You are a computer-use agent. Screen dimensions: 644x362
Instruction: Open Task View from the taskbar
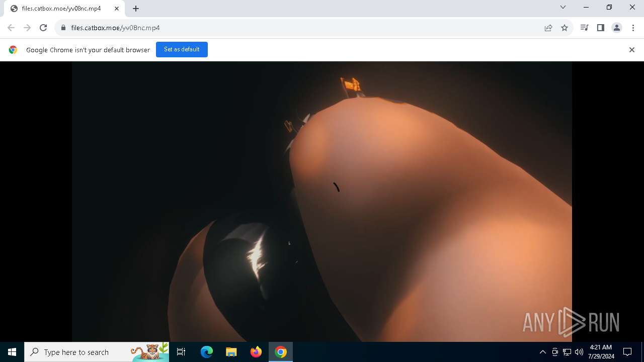(181, 352)
